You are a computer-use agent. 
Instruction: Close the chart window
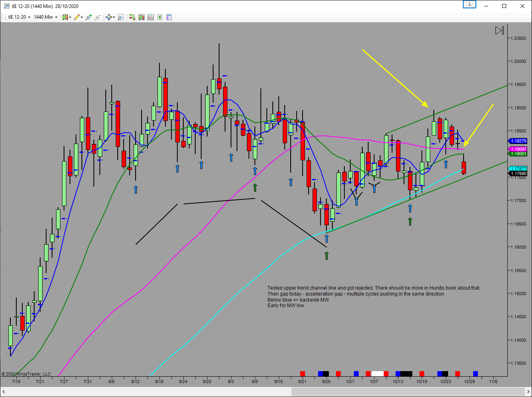click(x=522, y=6)
